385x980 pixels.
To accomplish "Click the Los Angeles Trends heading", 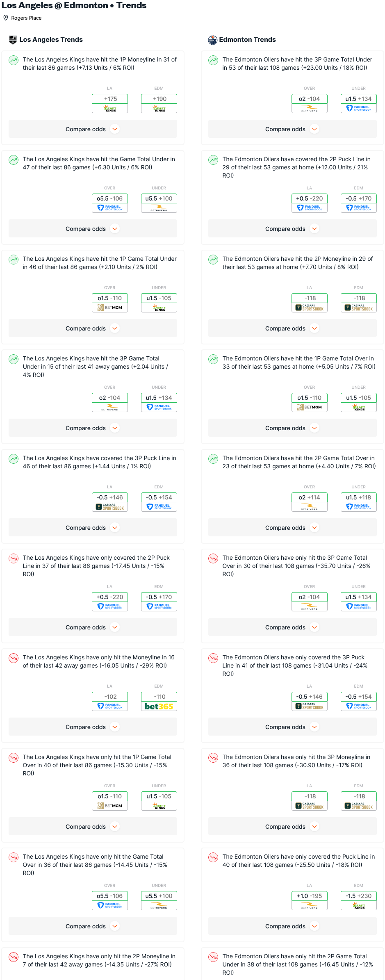I will (x=51, y=40).
